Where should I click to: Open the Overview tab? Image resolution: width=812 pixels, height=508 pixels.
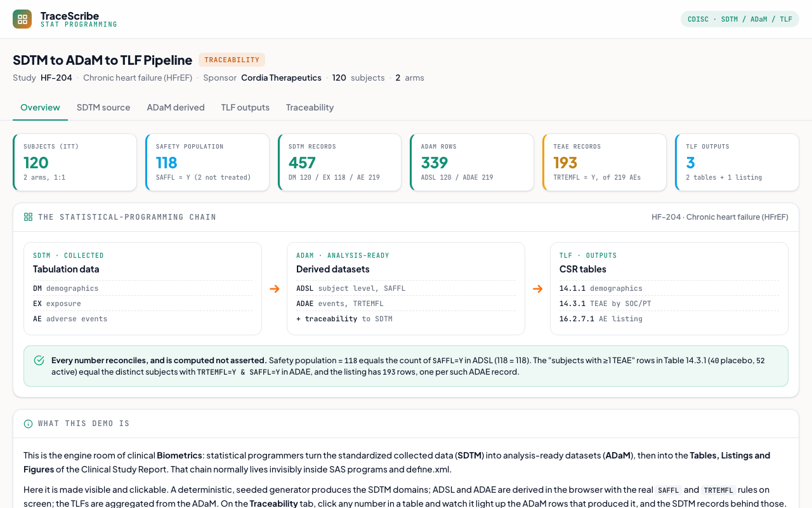(x=40, y=107)
